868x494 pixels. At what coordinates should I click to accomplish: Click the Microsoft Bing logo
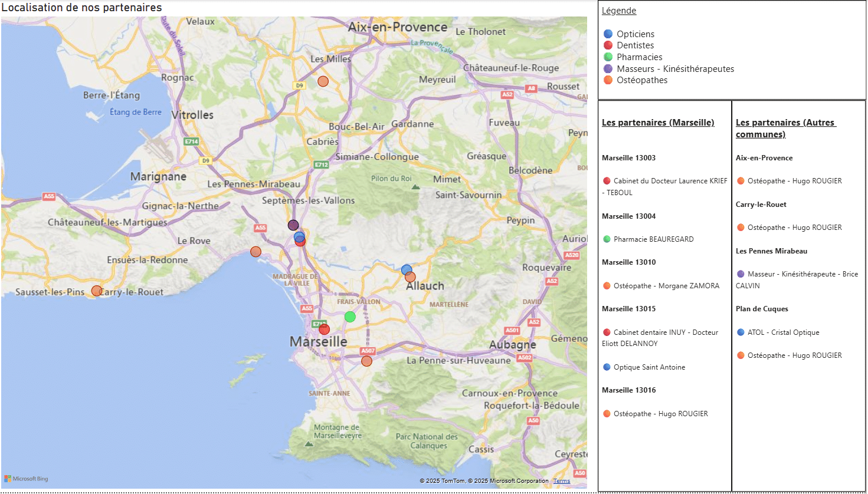pyautogui.click(x=27, y=479)
